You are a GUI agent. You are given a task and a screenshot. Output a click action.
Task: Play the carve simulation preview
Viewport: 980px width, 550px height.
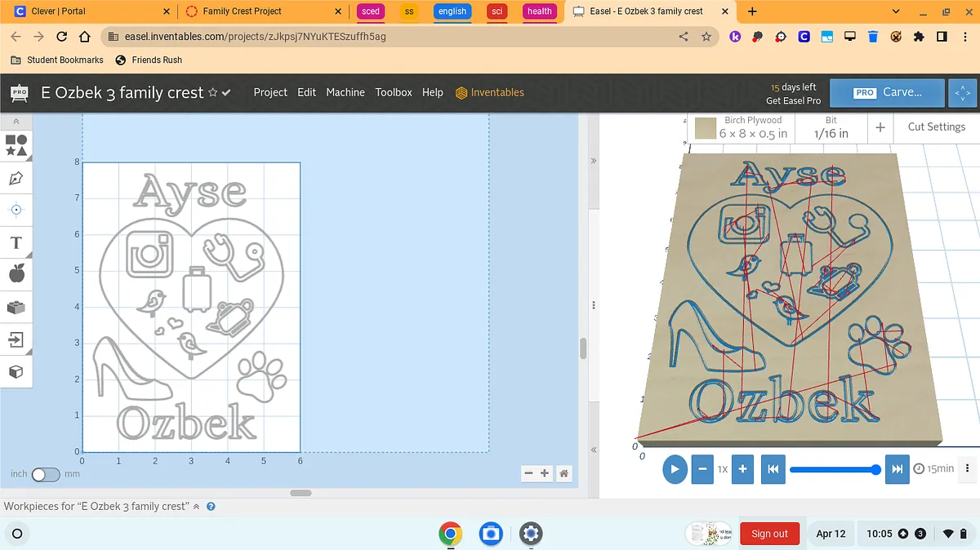point(675,469)
